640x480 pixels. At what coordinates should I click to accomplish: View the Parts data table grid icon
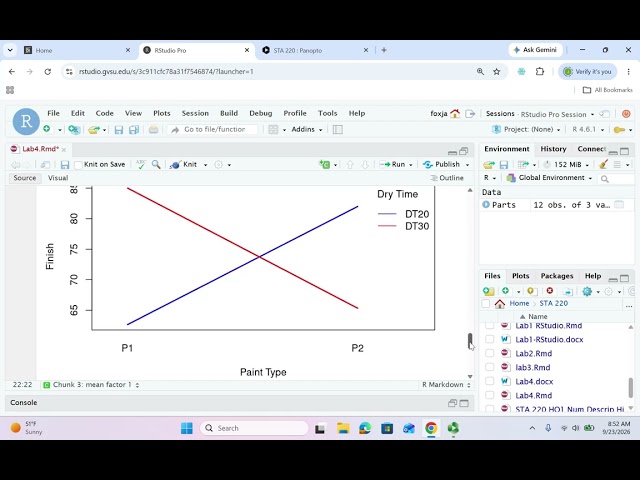619,205
